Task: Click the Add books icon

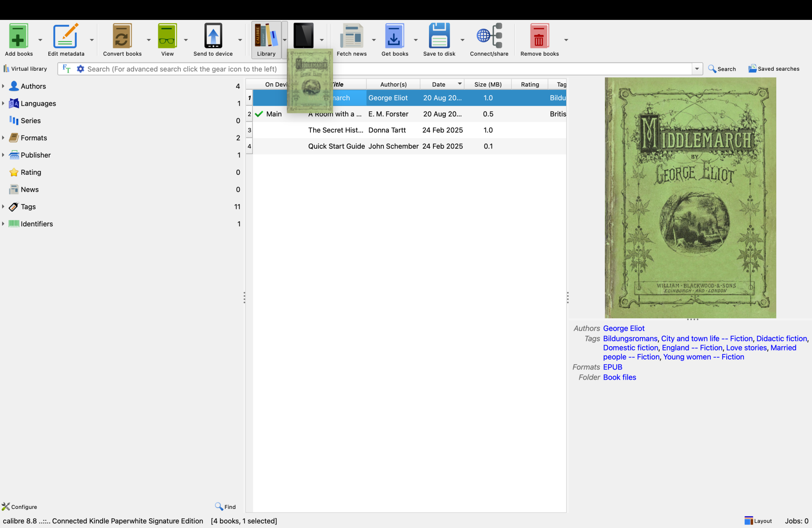Action: pyautogui.click(x=18, y=36)
